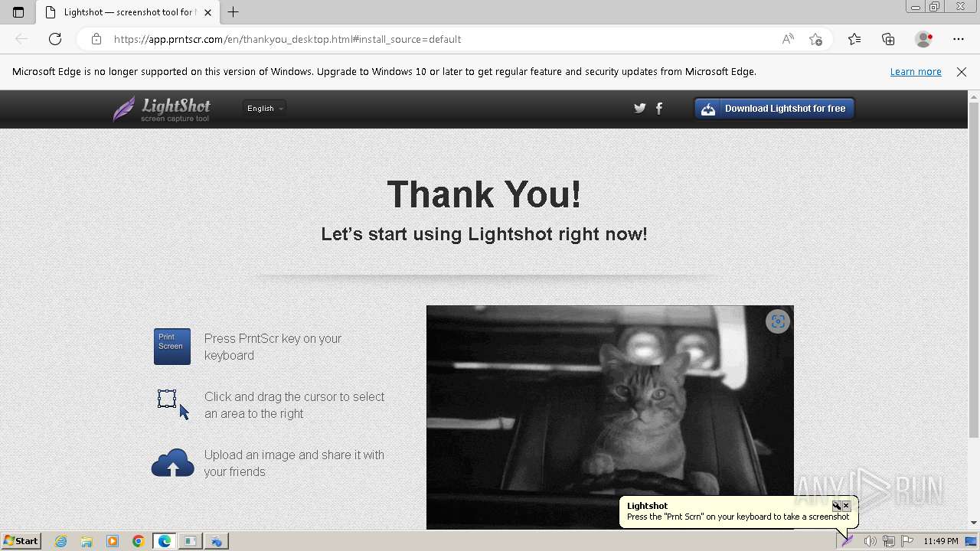Image resolution: width=980 pixels, height=551 pixels.
Task: Click Microsoft Edge taskbar icon
Action: [x=165, y=541]
